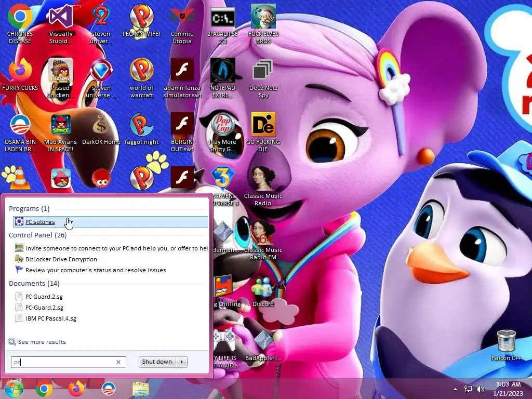Open the Chrome icon labeled CHRONES DISEASE
Viewport: 532px width, 399px height.
click(x=20, y=24)
